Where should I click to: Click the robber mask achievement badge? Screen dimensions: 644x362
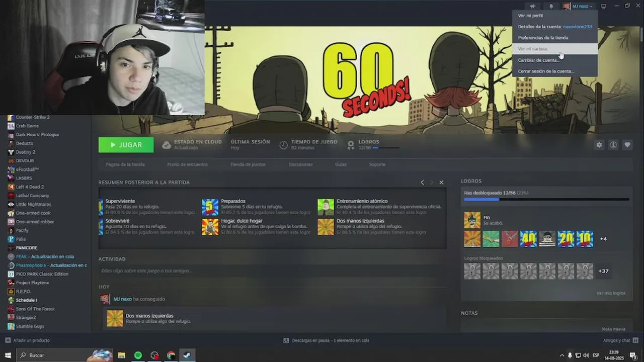point(547,239)
